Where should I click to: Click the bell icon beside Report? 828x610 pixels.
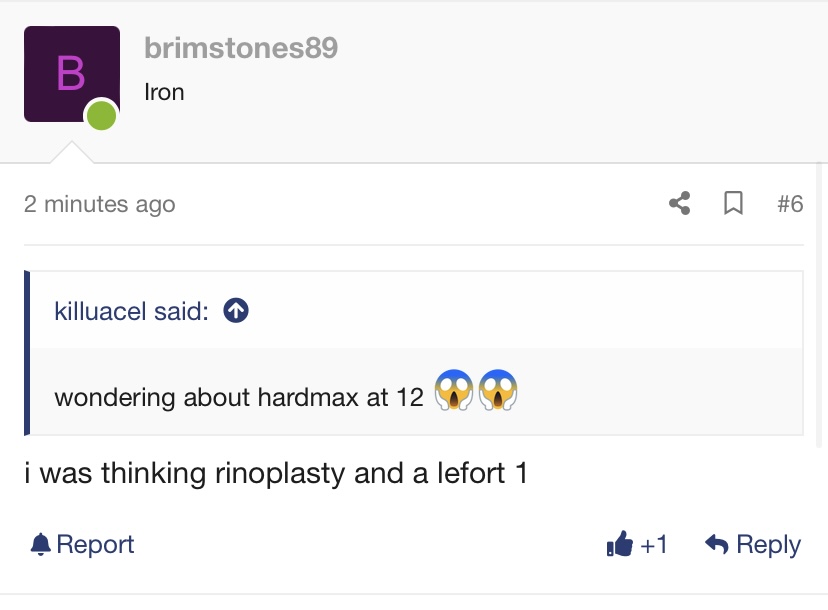[x=40, y=545]
